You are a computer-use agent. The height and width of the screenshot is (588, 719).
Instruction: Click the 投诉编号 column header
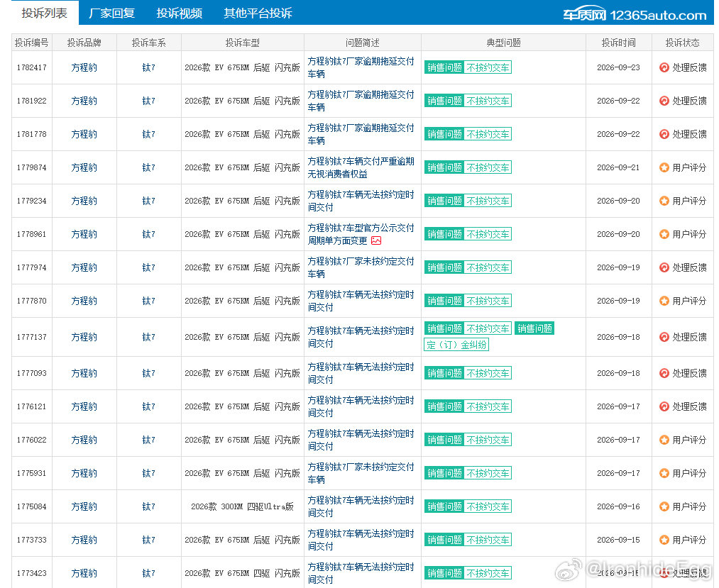coord(32,43)
